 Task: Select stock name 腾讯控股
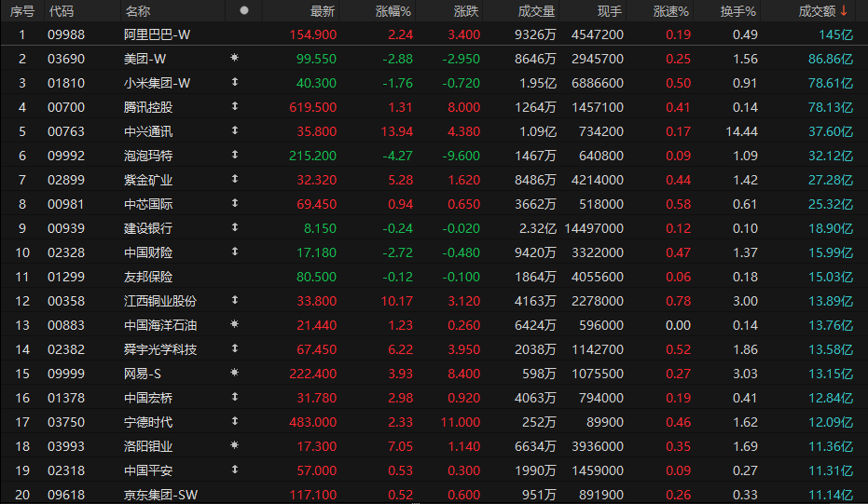148,107
